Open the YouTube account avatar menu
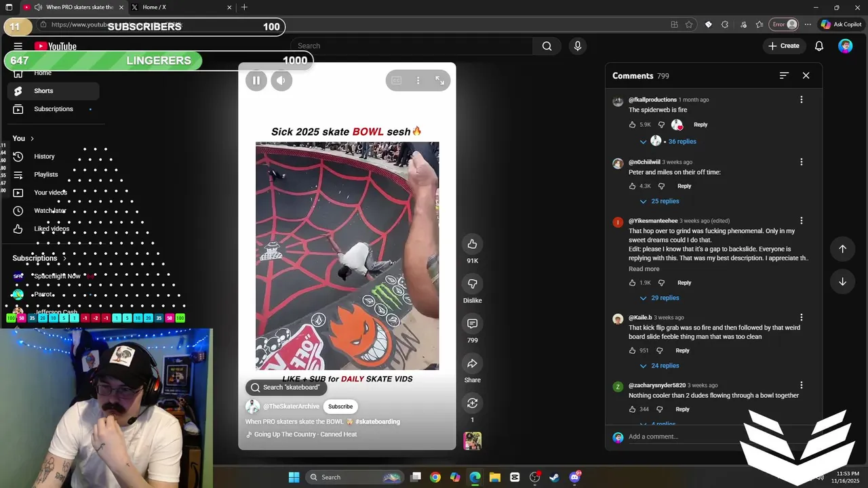 point(845,46)
